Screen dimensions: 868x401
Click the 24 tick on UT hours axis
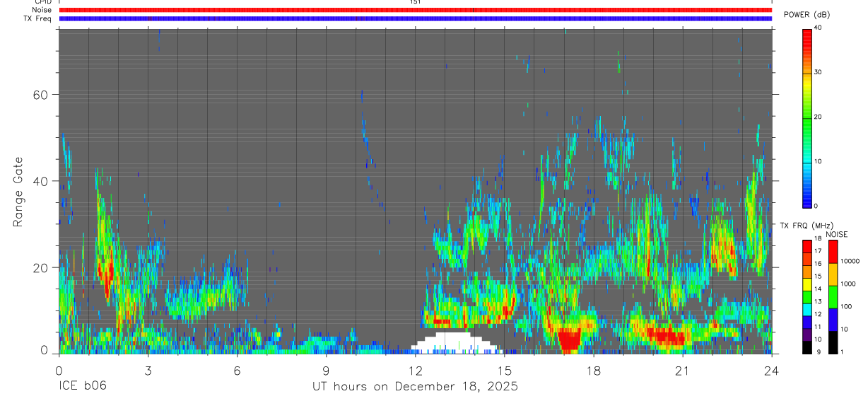(x=771, y=370)
